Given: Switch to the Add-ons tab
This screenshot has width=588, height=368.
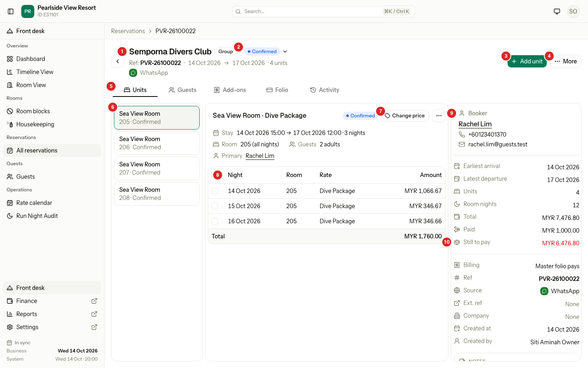Looking at the screenshot, I should tap(230, 90).
